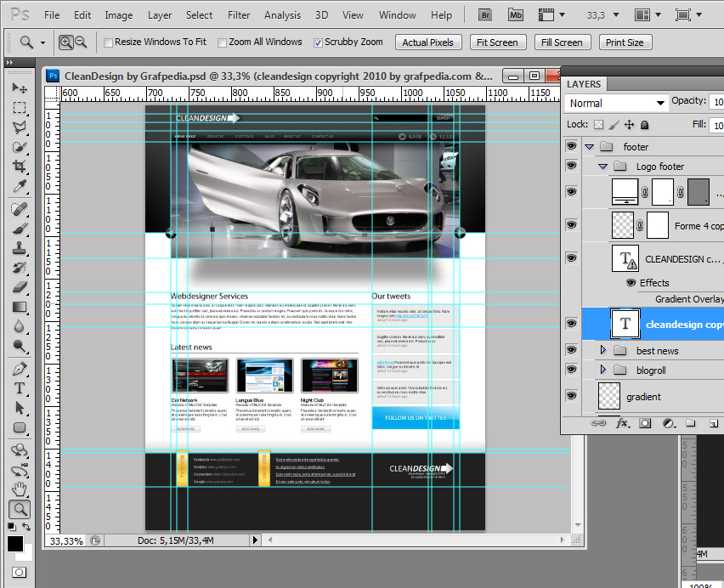
Task: Select the Crop tool
Action: point(20,167)
